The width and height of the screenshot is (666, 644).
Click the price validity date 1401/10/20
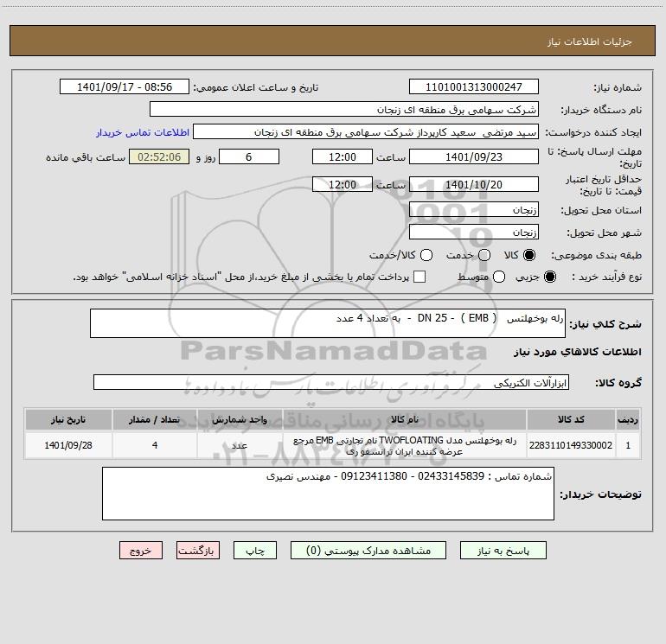point(474,185)
